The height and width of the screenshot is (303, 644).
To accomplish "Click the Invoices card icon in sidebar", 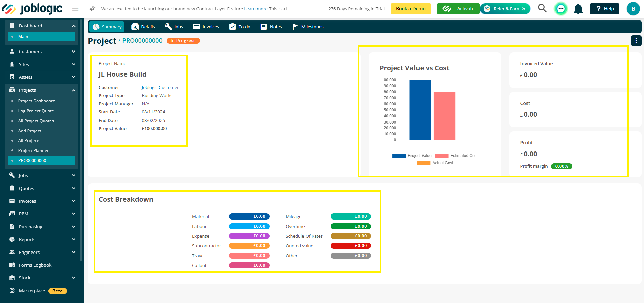I will click(12, 201).
